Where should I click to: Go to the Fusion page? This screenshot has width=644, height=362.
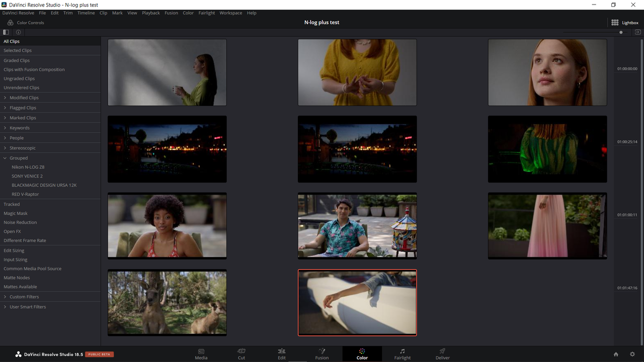click(322, 354)
